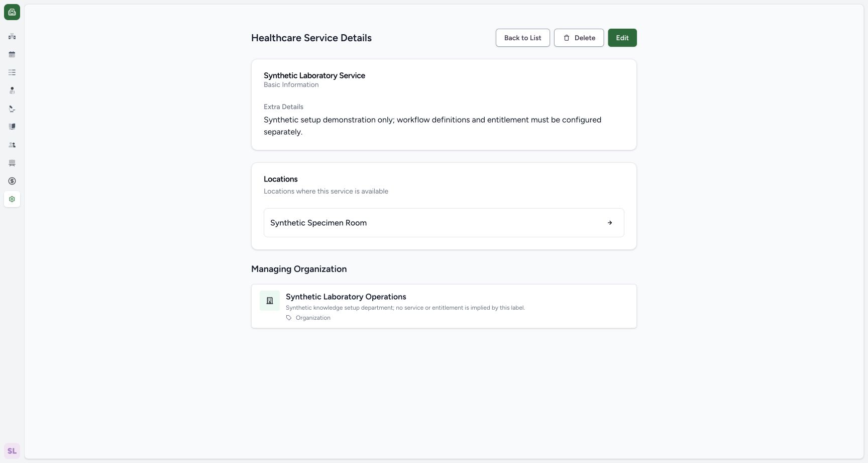Viewport: 868px width, 463px height.
Task: Open the SL user avatar
Action: (x=12, y=451)
